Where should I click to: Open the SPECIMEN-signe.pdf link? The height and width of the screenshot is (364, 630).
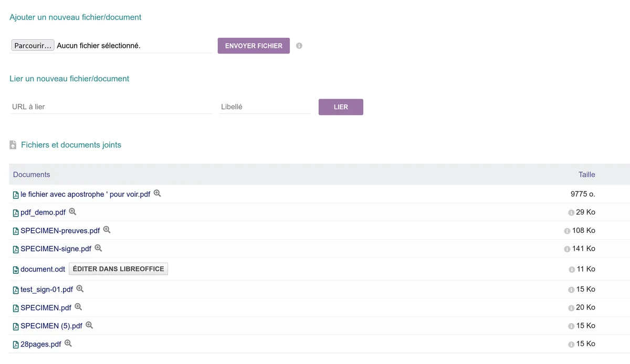[56, 249]
